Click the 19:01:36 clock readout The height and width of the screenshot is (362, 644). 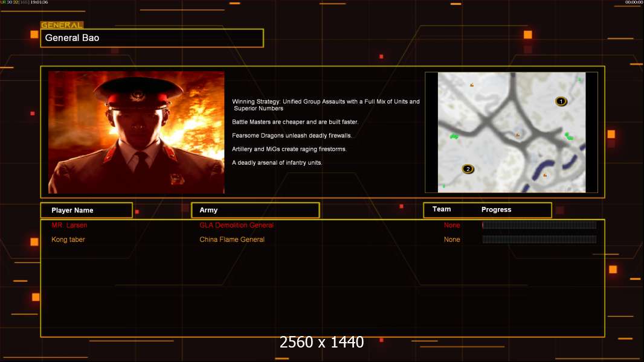39,2
